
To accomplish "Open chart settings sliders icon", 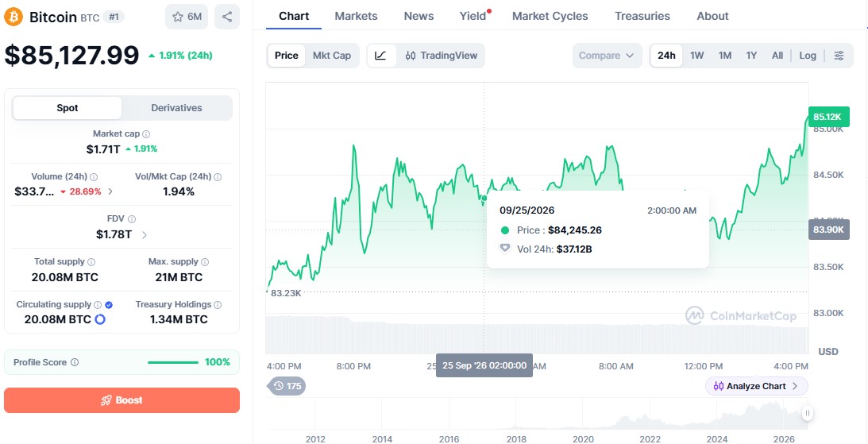I will 839,56.
